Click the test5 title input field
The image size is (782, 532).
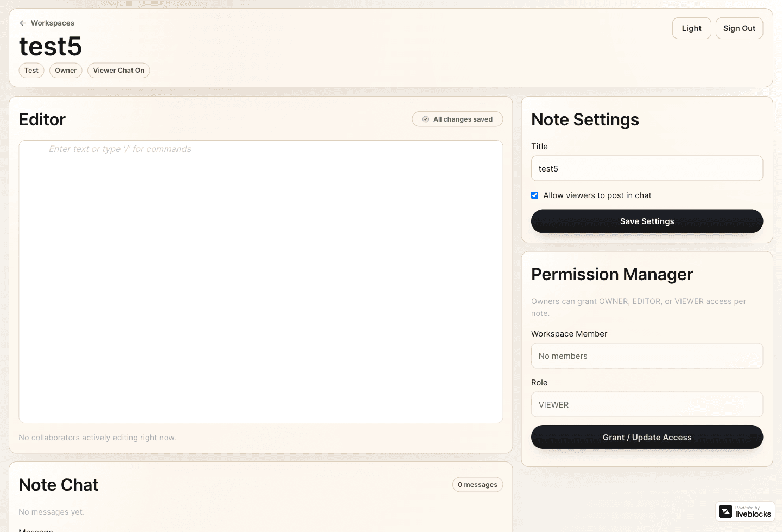[x=647, y=168]
